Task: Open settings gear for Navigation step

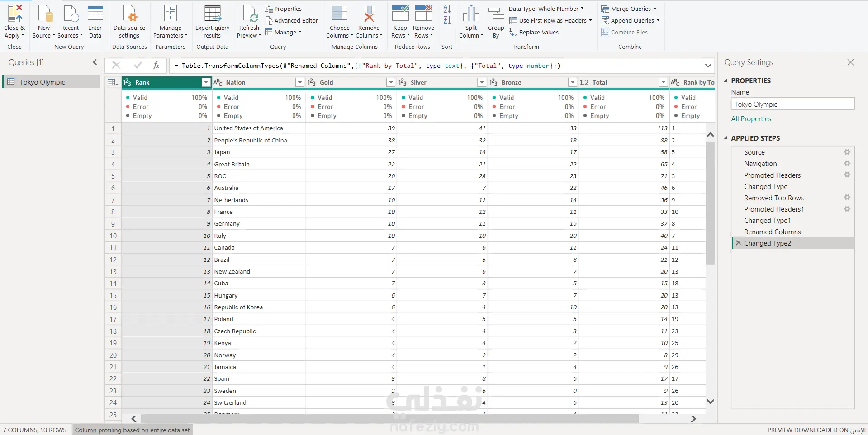Action: pos(847,163)
